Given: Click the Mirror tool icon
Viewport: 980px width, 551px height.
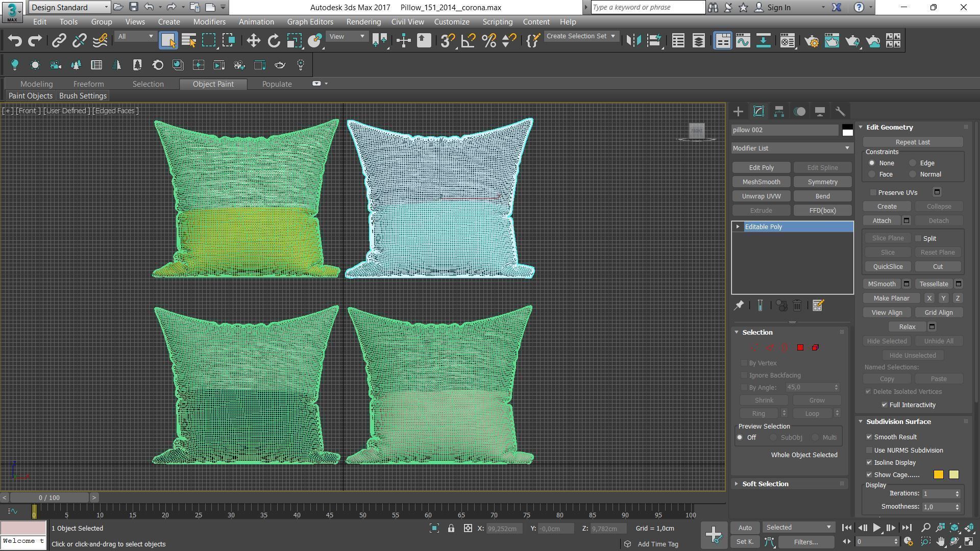Looking at the screenshot, I should pyautogui.click(x=633, y=41).
